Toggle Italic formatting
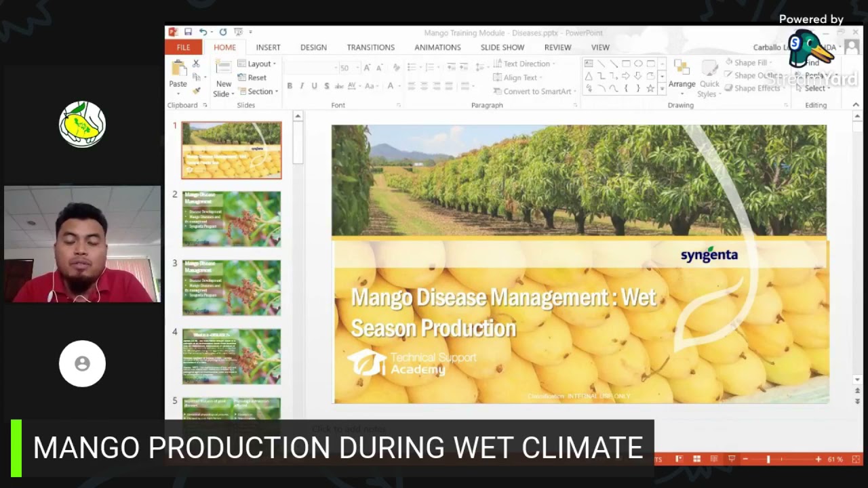Viewport: 868px width, 488px height. 302,86
